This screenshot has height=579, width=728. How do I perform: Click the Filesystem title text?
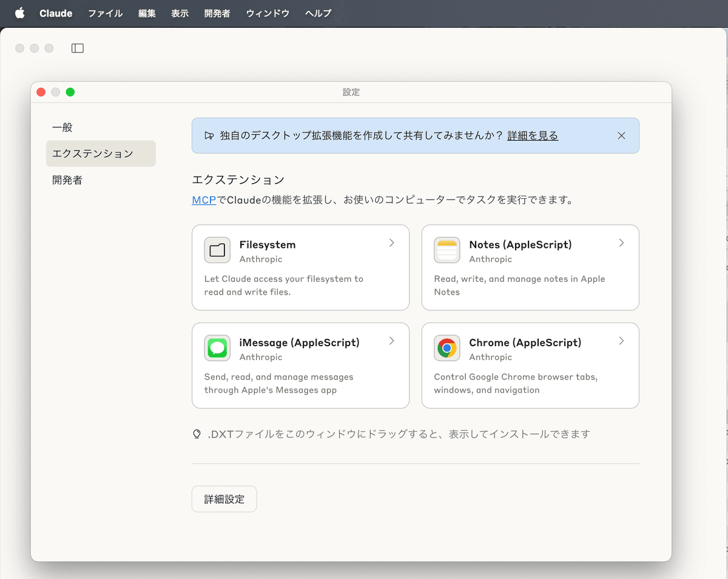268,244
